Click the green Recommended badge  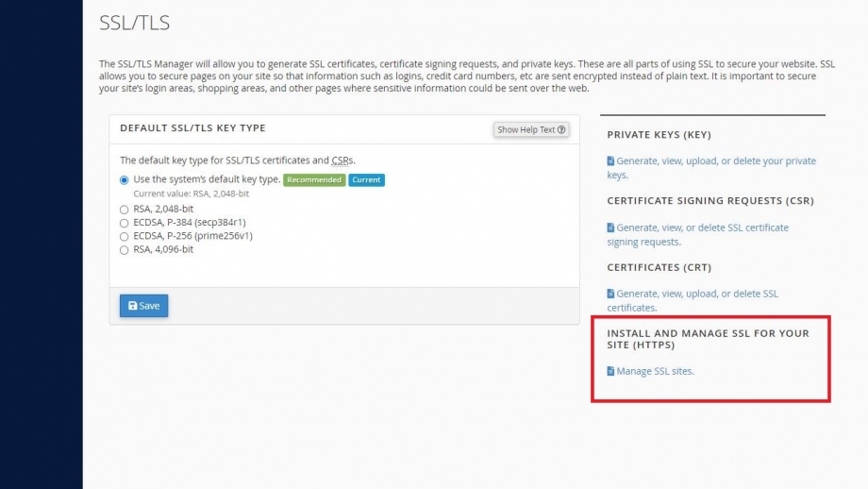(314, 180)
